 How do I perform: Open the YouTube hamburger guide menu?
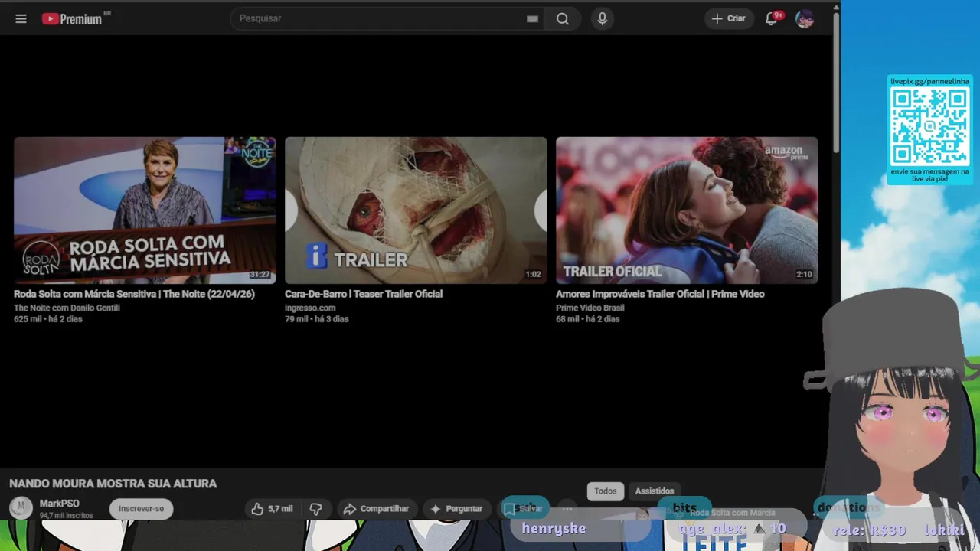click(21, 18)
